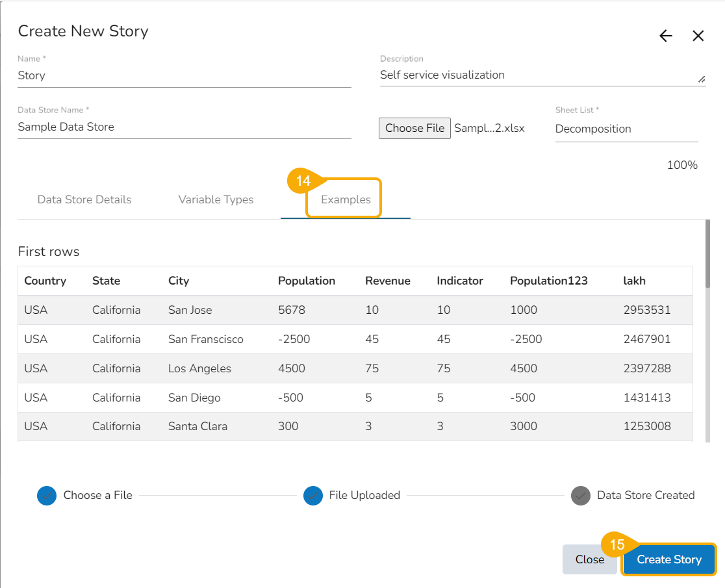Click the Los Angeles city cell
Viewport: 725px width, 588px height.
pos(199,368)
